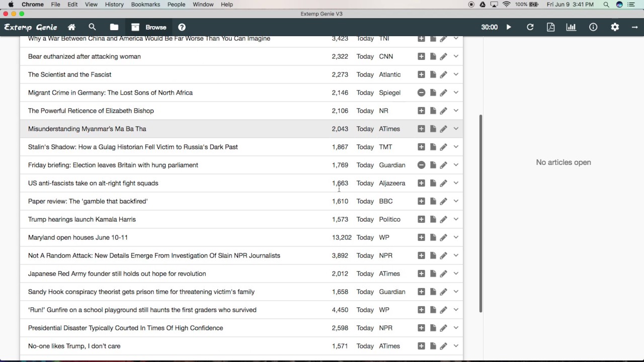Screen dimensions: 644x362
Task: Expand 'Not A Random Attack' row chevron
Action: tap(456, 255)
